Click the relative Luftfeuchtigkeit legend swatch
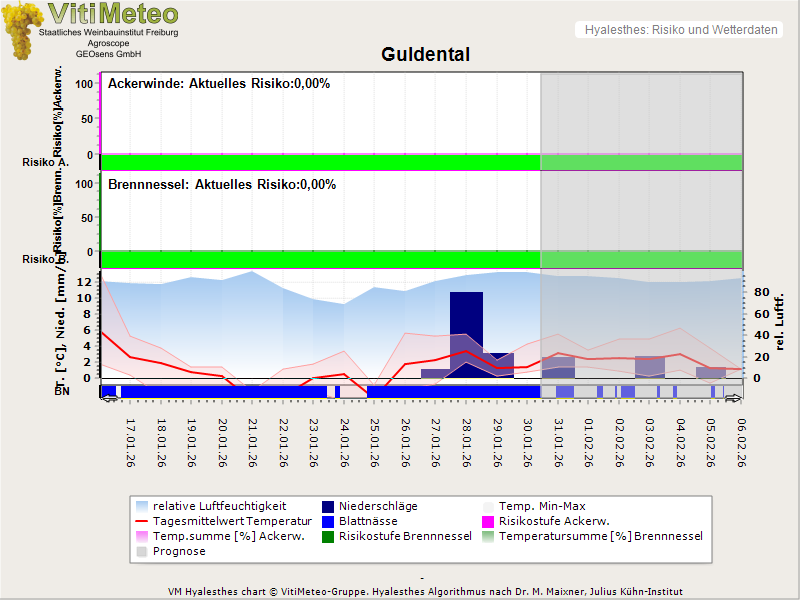The image size is (800, 600). (143, 506)
